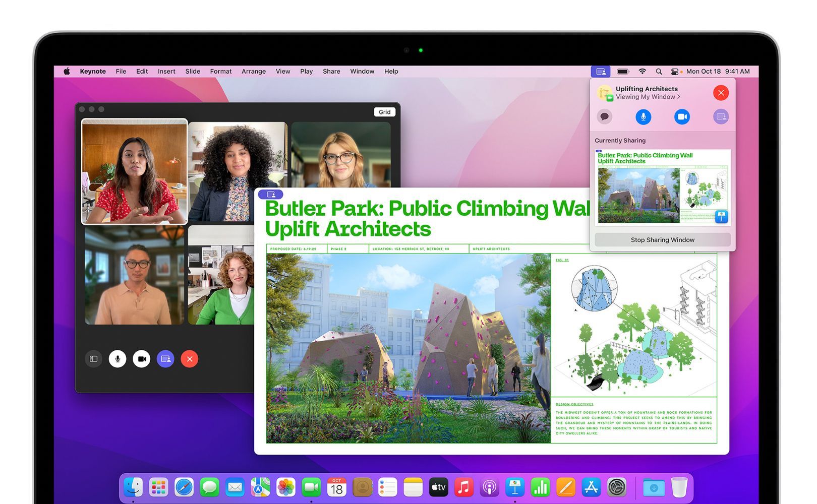This screenshot has height=504, width=817.
Task: Open Messages chat from sharing panel
Action: tap(604, 117)
